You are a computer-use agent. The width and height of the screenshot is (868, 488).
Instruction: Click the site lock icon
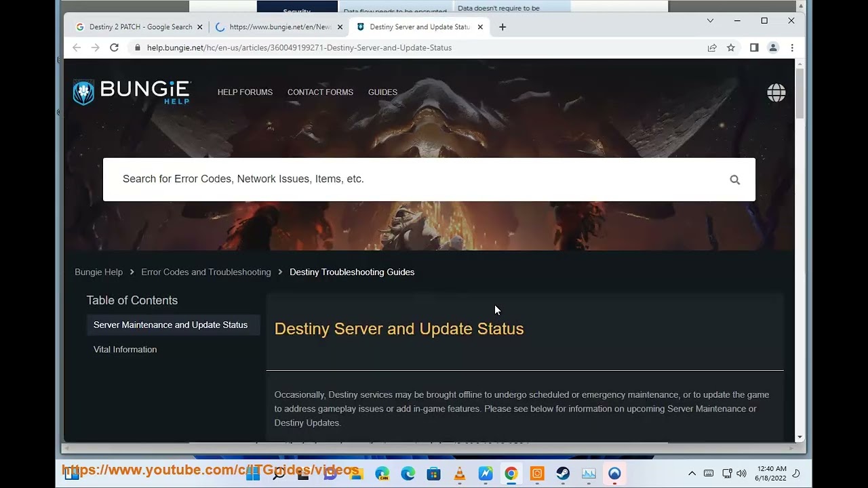(138, 47)
